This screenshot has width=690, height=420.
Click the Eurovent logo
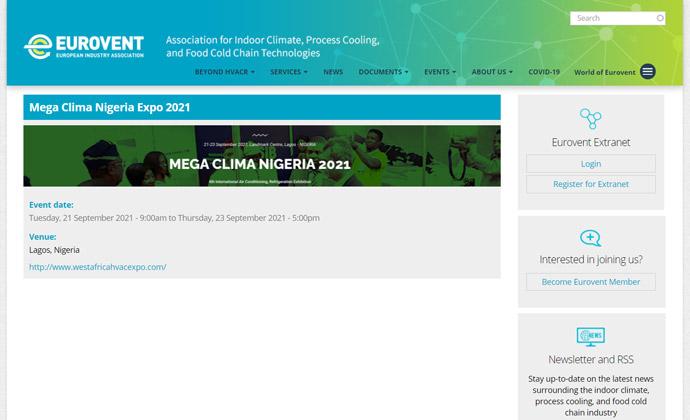coord(84,46)
